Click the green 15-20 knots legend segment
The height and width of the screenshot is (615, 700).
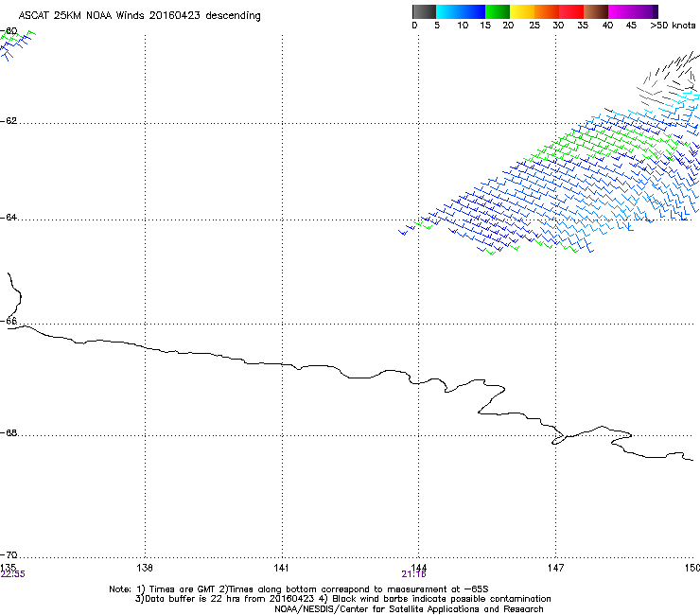(498, 11)
